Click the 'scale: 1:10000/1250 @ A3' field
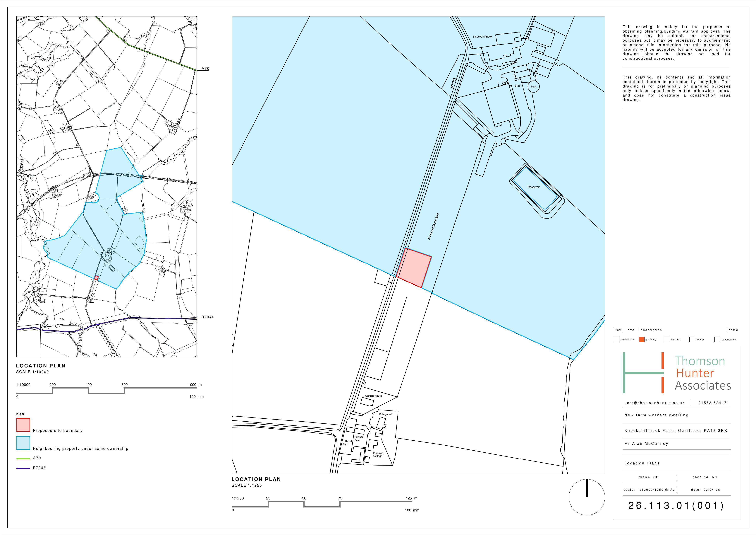The image size is (756, 535). [x=649, y=490]
